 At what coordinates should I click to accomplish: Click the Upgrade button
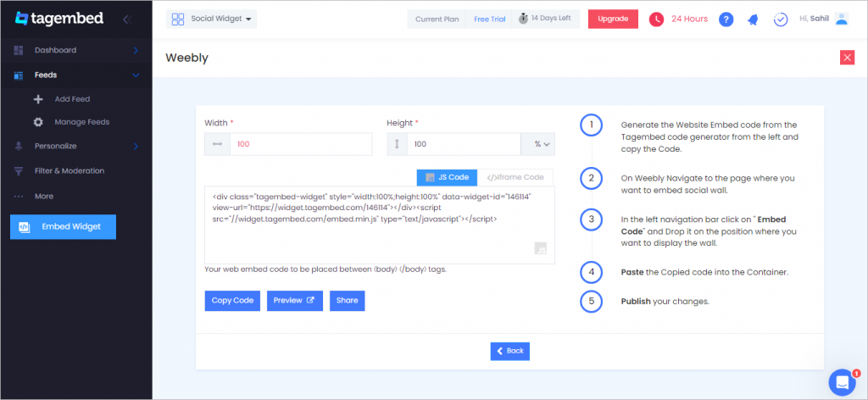[x=614, y=19]
